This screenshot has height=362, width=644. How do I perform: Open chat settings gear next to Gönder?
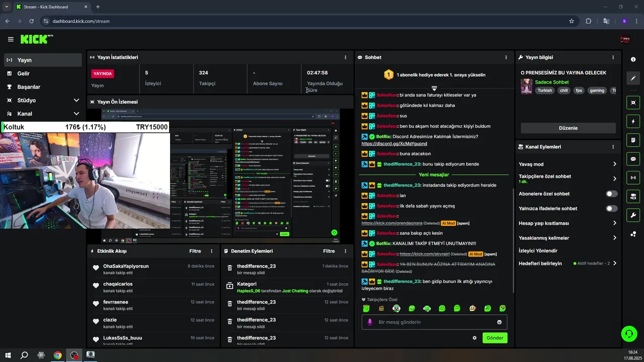point(474,338)
